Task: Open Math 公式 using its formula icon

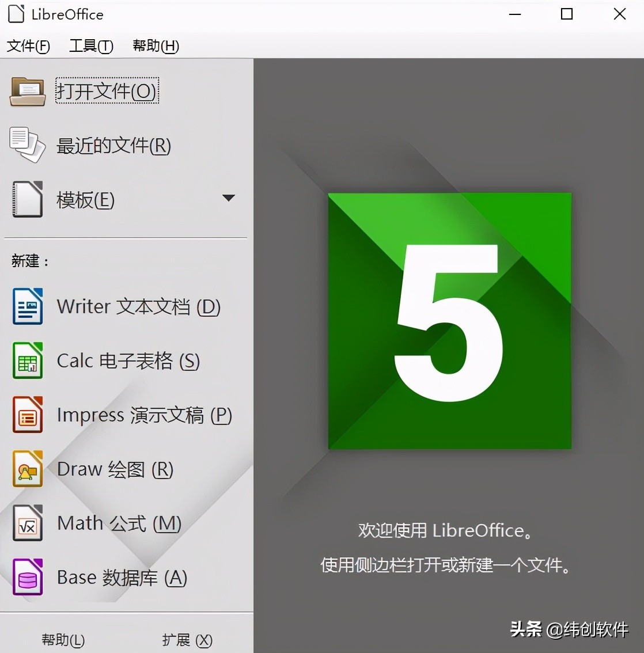Action: (26, 522)
